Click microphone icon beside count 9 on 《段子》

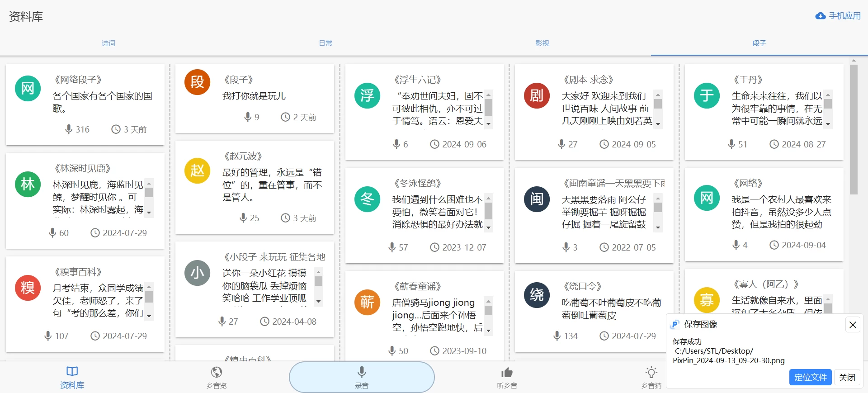coord(248,117)
